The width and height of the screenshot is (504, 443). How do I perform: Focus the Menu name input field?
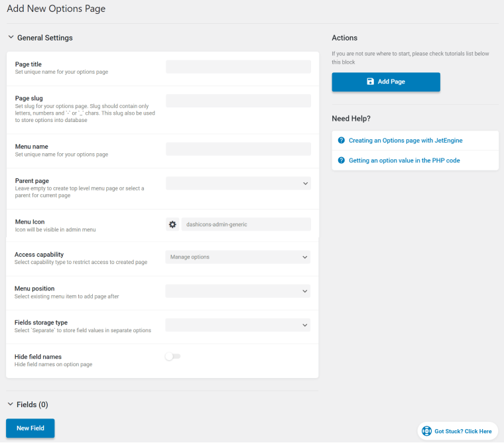pos(238,149)
